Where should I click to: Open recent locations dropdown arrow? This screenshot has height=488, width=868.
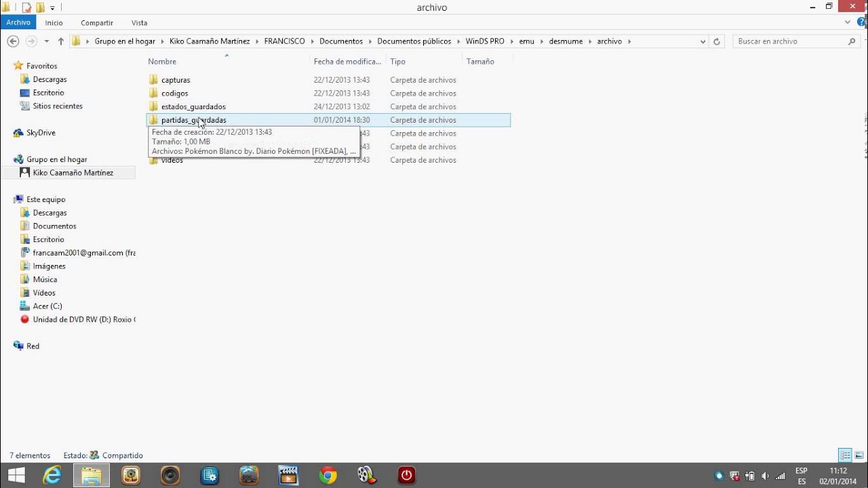[x=46, y=41]
